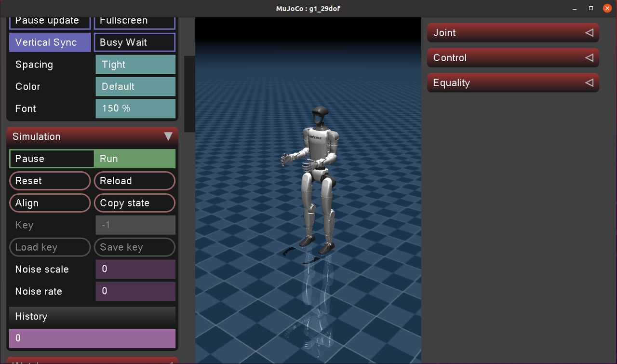617x364 pixels.
Task: Select Run in the simulation state selector
Action: tap(134, 159)
